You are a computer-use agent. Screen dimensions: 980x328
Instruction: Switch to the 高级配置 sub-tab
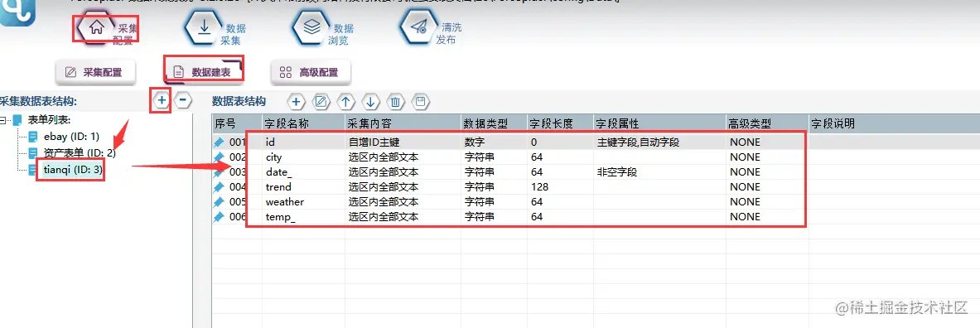point(311,72)
